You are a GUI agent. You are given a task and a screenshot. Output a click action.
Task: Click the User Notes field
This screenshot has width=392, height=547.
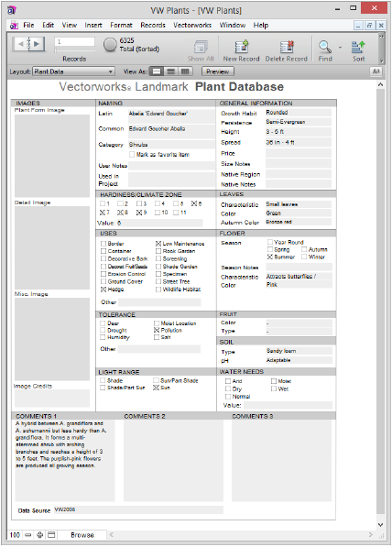(x=171, y=166)
